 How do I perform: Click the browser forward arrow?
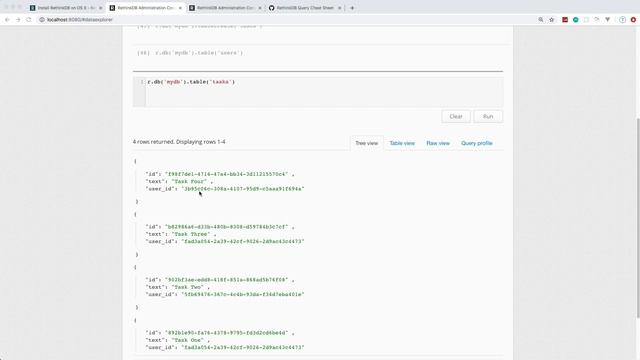coord(18,20)
